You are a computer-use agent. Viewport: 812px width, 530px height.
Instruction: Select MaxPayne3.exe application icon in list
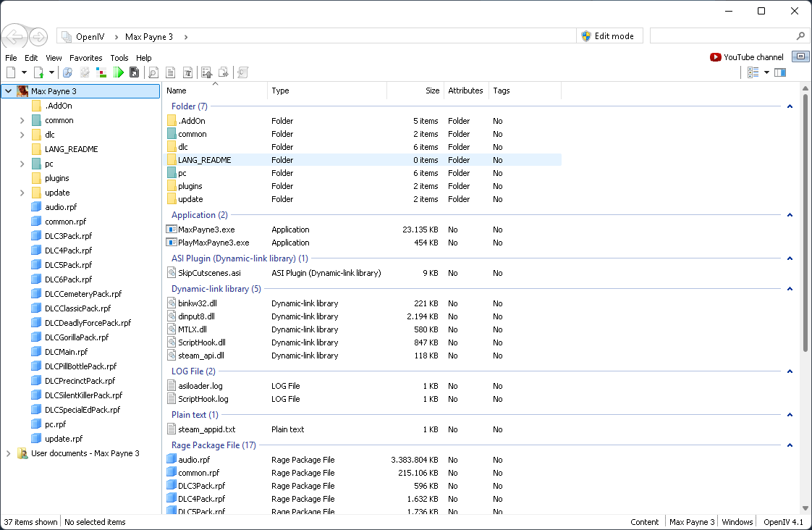coord(172,229)
